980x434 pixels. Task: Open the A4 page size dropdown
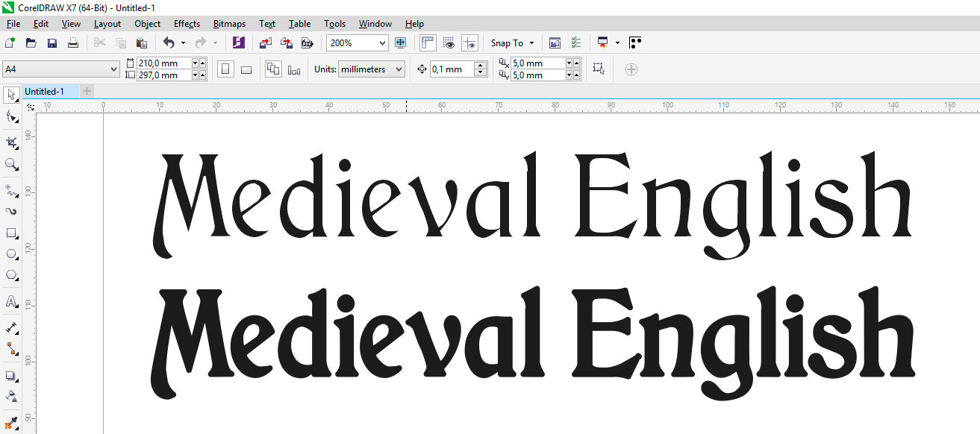(113, 69)
